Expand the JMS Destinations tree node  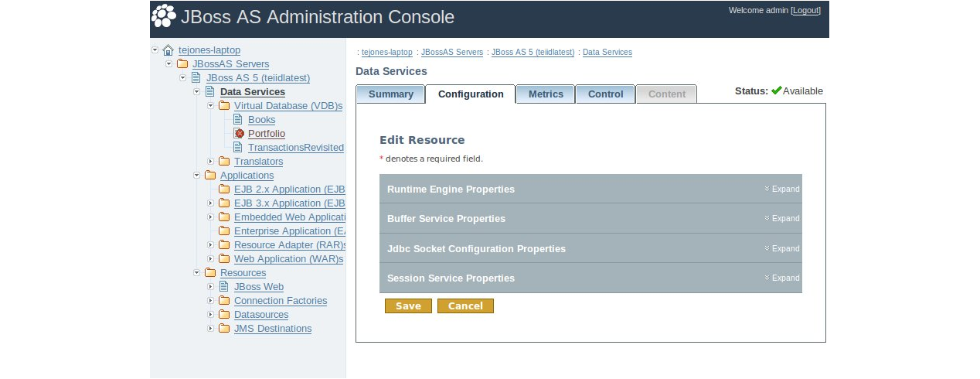click(210, 329)
